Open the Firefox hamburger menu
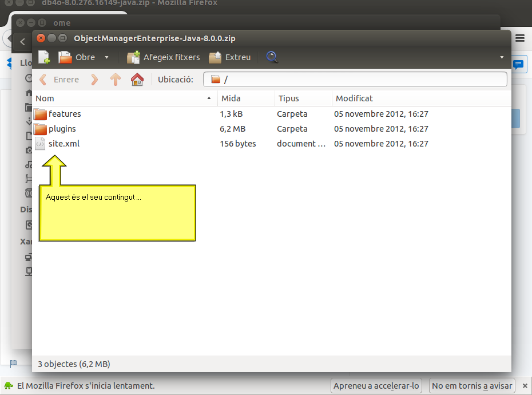The image size is (532, 395). point(520,38)
